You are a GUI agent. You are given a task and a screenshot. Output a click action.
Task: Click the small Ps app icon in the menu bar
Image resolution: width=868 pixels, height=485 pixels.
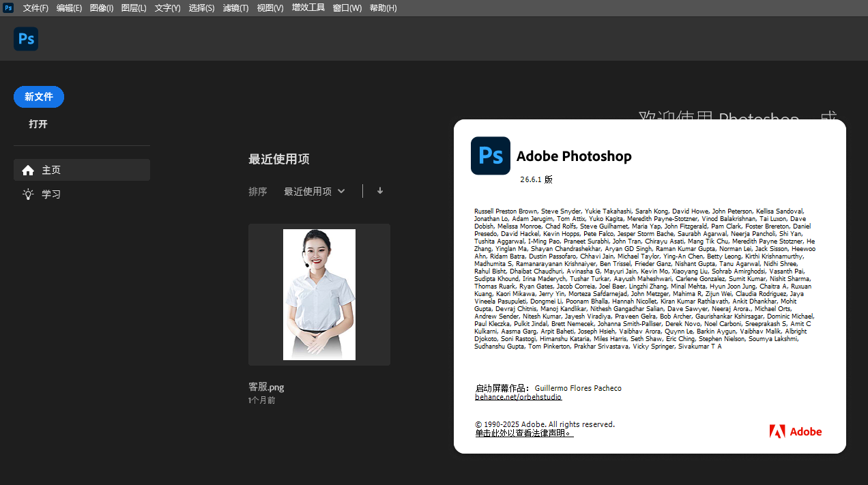[x=8, y=8]
